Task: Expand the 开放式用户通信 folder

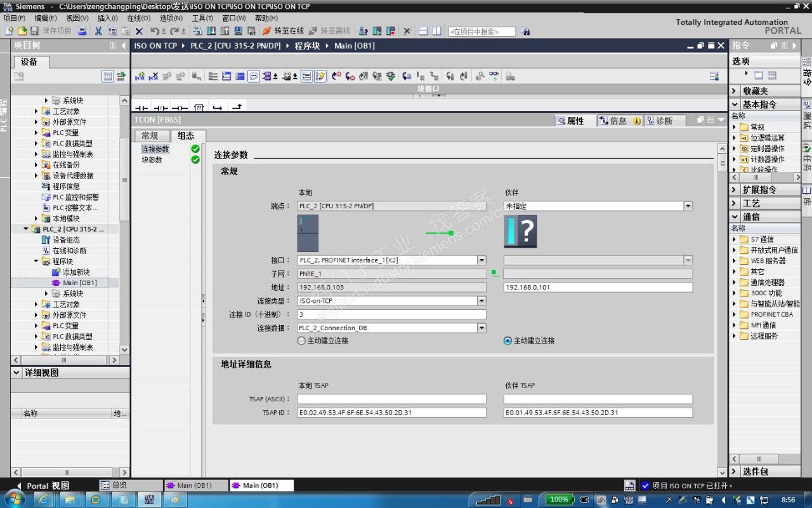Action: click(735, 250)
